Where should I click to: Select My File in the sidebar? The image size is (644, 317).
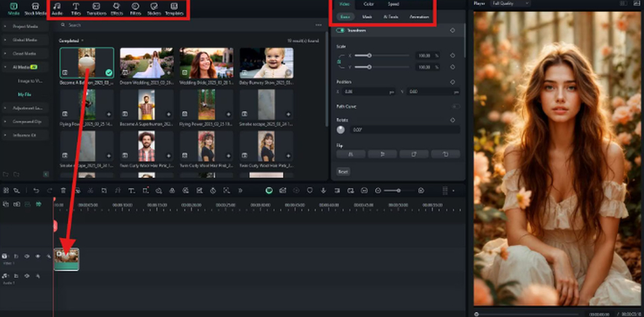(24, 94)
